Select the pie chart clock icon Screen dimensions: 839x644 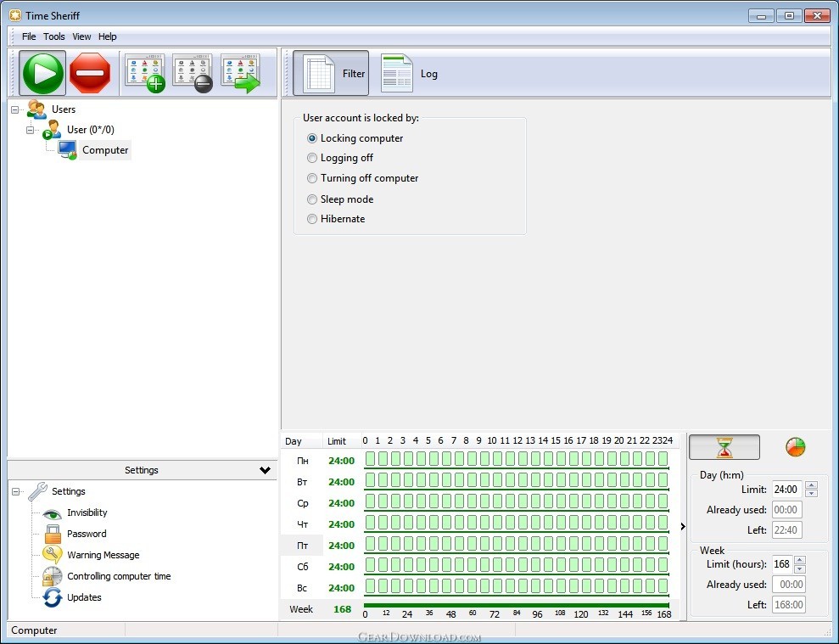[x=796, y=447]
